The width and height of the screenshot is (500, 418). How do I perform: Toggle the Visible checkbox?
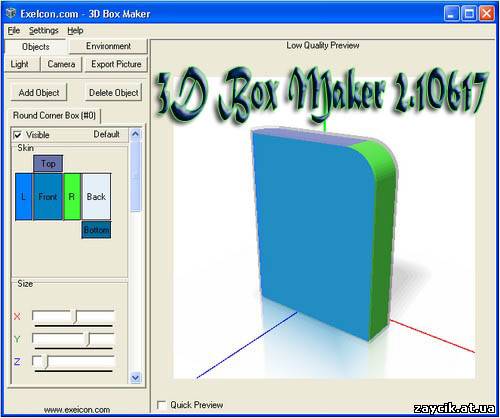click(17, 135)
